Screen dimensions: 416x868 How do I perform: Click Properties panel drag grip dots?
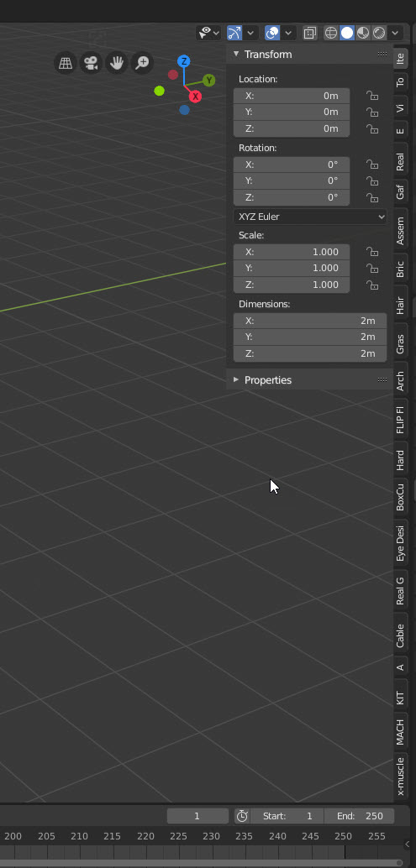[382, 379]
